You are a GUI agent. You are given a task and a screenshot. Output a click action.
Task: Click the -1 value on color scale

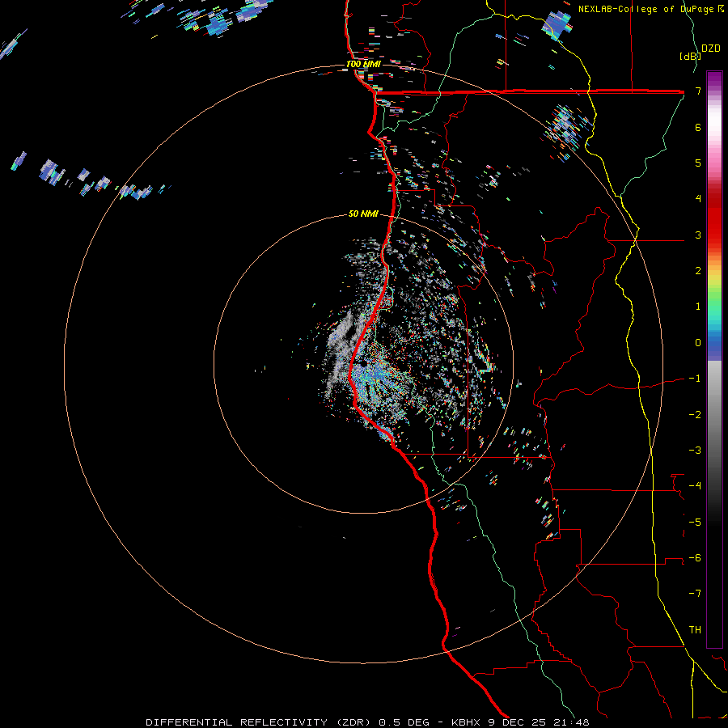tap(695, 379)
